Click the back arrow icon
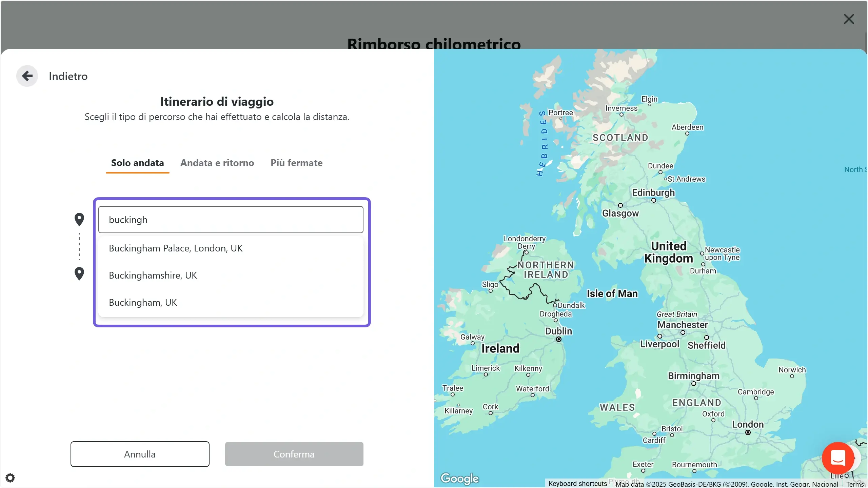 point(27,76)
